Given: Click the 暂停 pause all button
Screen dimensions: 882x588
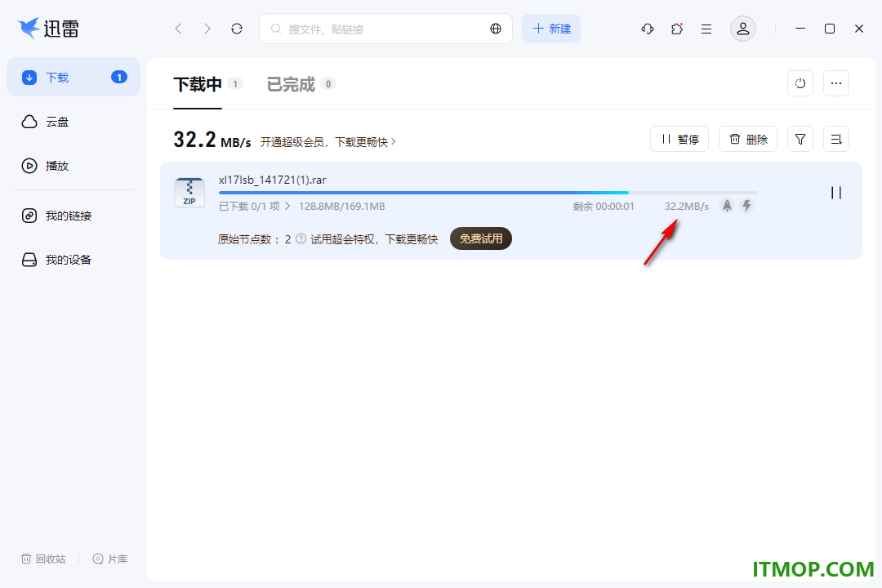Looking at the screenshot, I should point(679,139).
